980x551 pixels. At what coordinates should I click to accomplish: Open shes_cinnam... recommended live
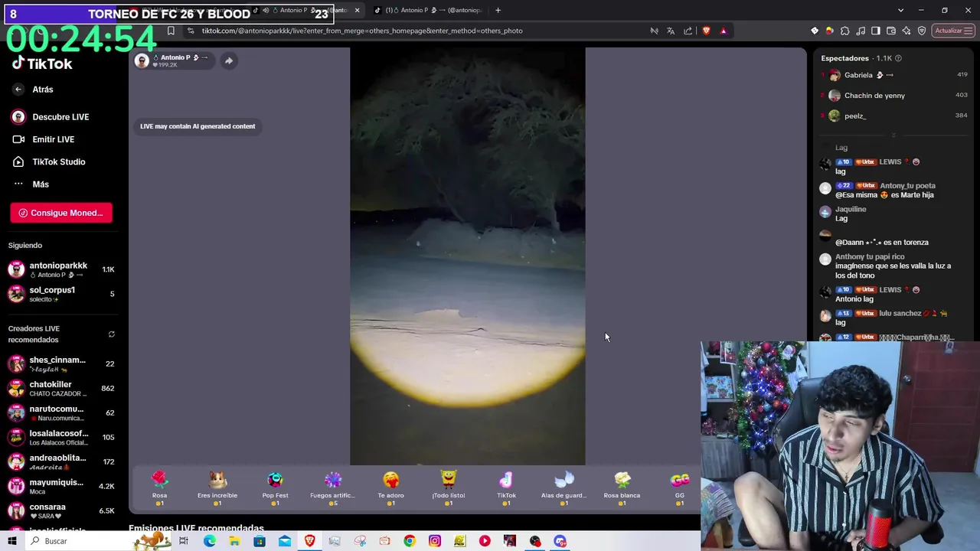click(61, 364)
